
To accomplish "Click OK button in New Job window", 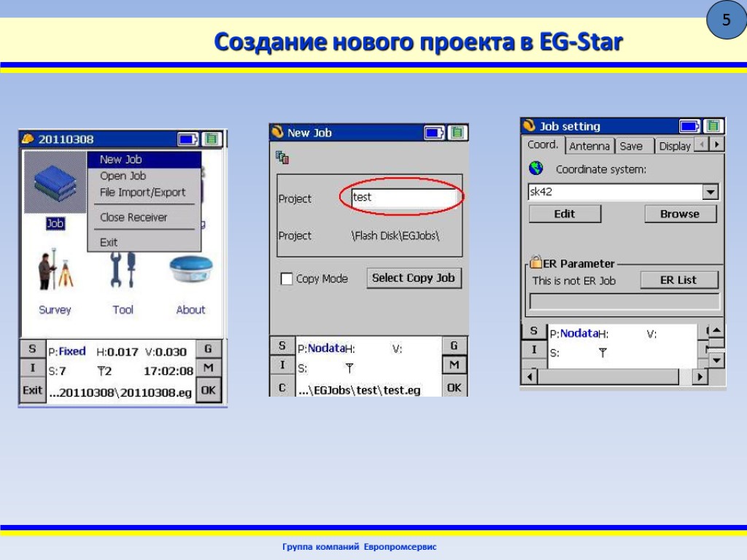I will coord(454,388).
